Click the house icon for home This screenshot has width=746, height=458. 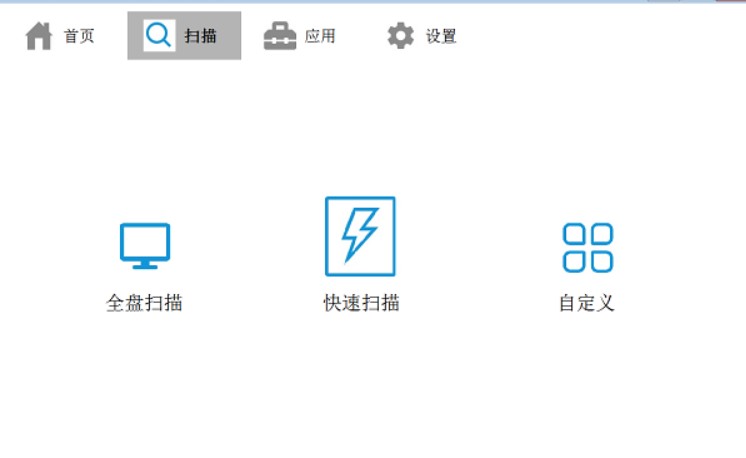pyautogui.click(x=39, y=36)
